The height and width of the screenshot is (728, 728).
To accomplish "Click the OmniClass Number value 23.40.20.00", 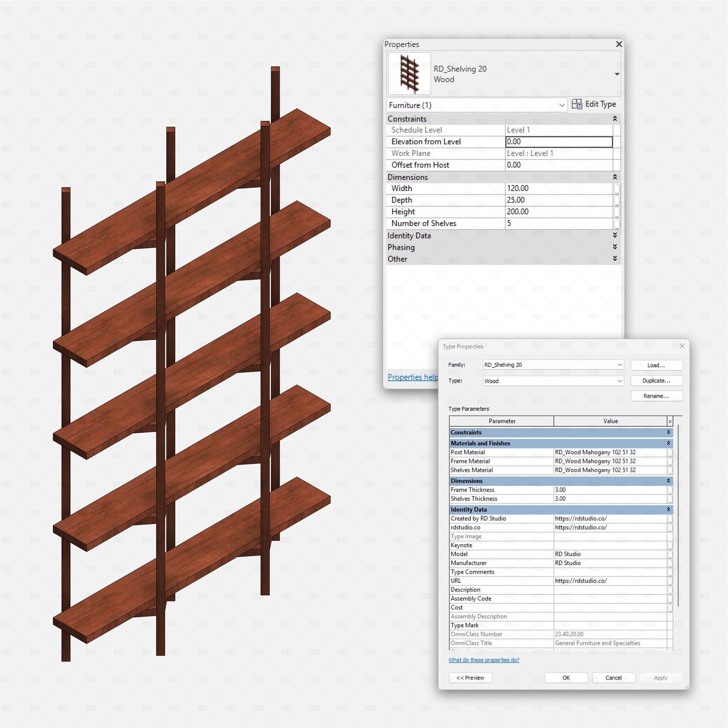I will pyautogui.click(x=610, y=634).
